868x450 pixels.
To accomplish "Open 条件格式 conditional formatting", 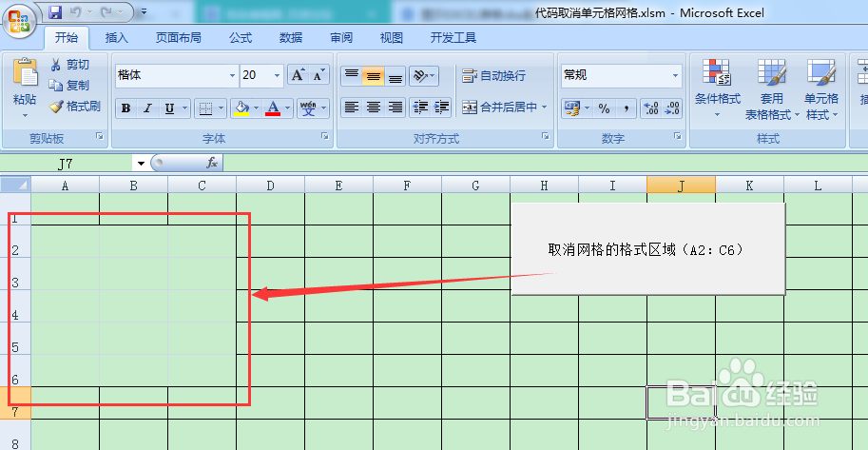I will click(718, 89).
